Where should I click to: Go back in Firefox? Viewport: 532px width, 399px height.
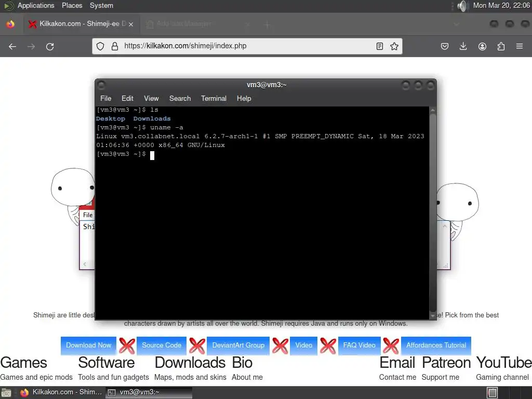pos(12,46)
